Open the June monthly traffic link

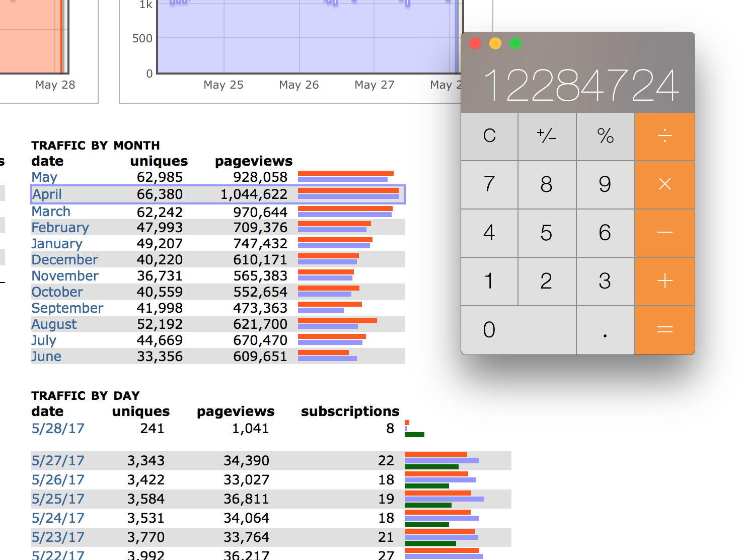coord(46,357)
